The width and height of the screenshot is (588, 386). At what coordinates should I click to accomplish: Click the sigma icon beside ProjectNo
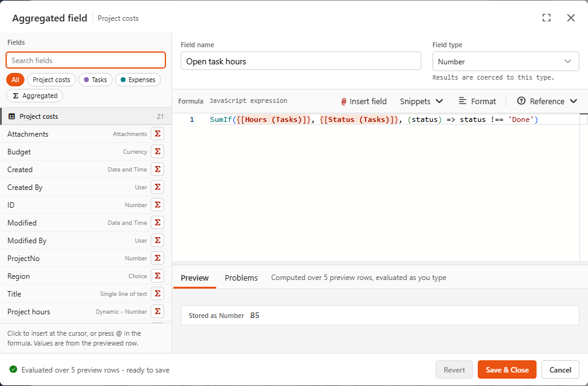(x=157, y=258)
